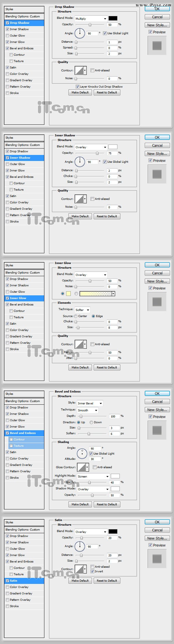The width and height of the screenshot is (174, 644).
Task: Click Make Default in the Drop Shadow settings
Action: (x=80, y=92)
